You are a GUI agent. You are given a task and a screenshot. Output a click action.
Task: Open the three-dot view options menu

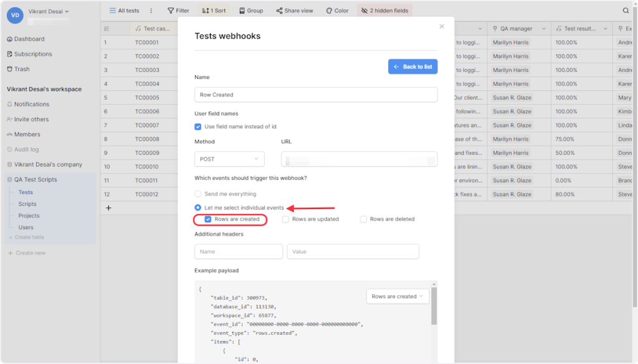(x=151, y=11)
